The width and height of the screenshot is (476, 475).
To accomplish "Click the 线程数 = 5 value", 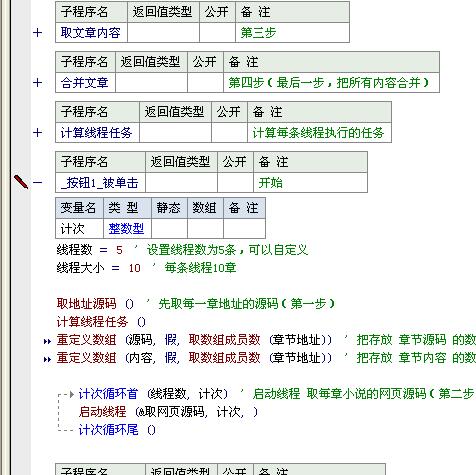I will 119,250.
